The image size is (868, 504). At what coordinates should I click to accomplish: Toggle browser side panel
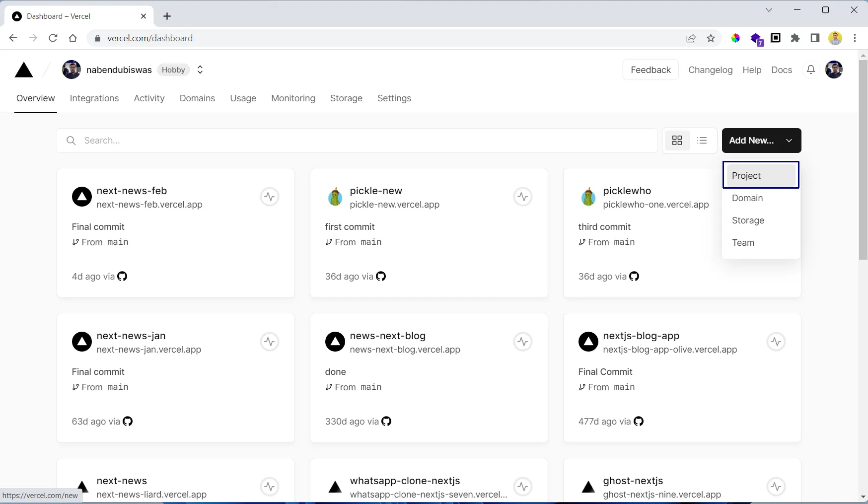pyautogui.click(x=815, y=38)
